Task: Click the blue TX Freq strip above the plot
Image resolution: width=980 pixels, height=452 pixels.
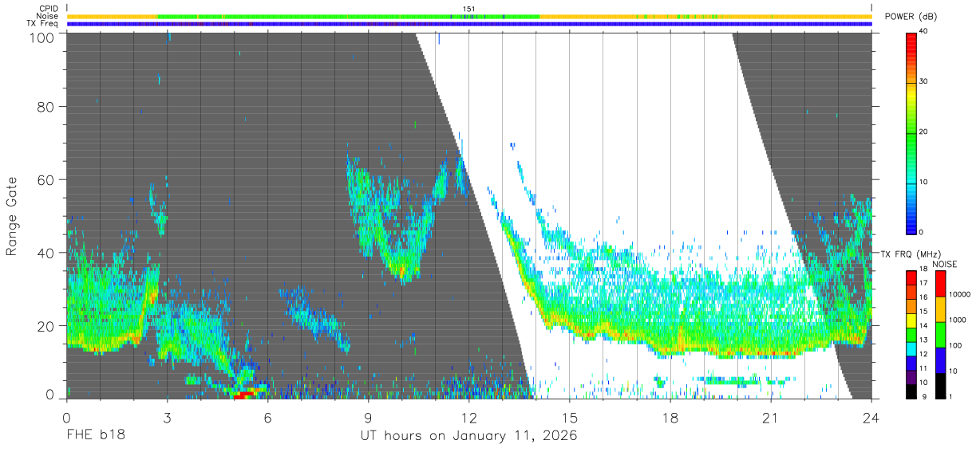Action: click(469, 24)
